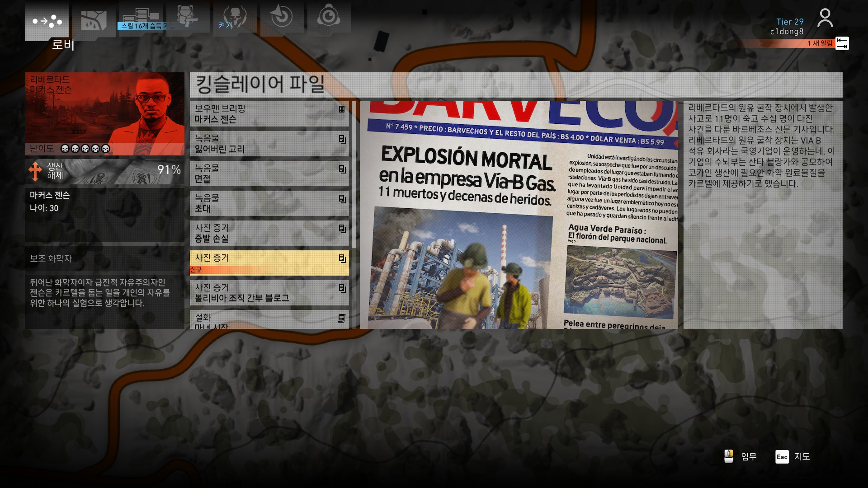Open the tactical map tab
868x488 pixels.
pyautogui.click(x=94, y=20)
